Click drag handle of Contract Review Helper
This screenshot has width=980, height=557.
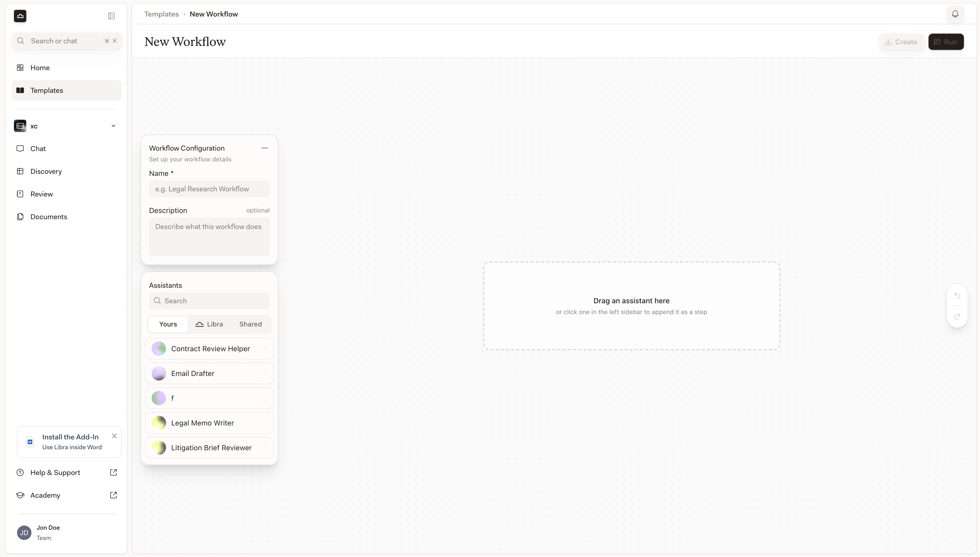(264, 349)
